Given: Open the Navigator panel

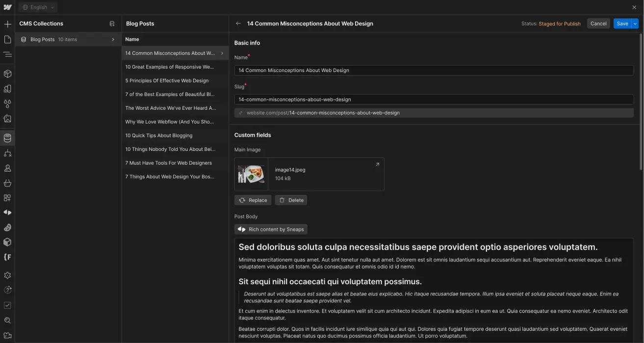Looking at the screenshot, I should point(7,54).
